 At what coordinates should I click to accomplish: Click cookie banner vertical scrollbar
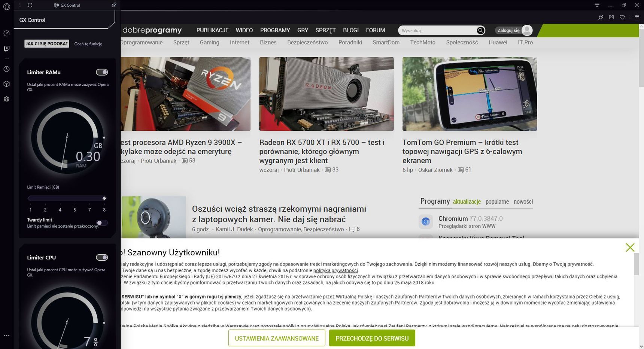[636, 264]
